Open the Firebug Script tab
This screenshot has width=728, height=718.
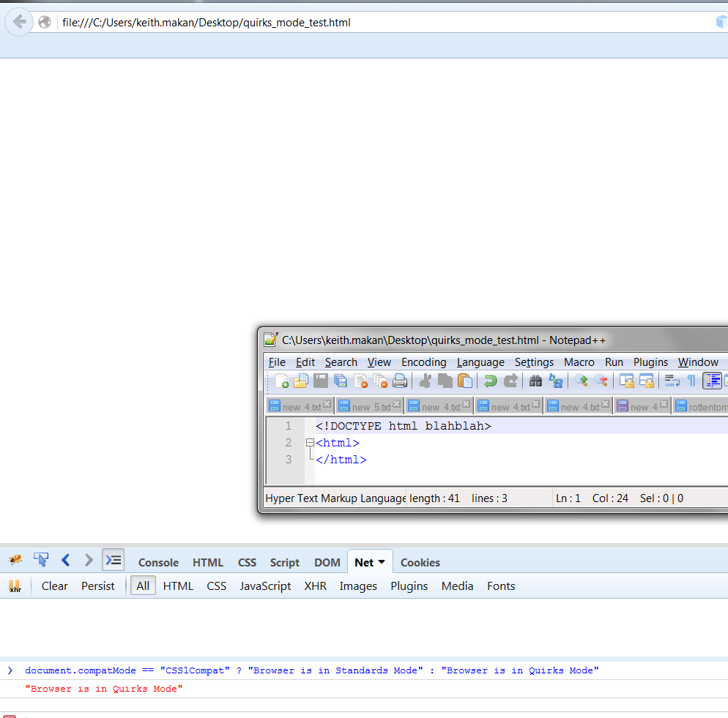(x=285, y=563)
